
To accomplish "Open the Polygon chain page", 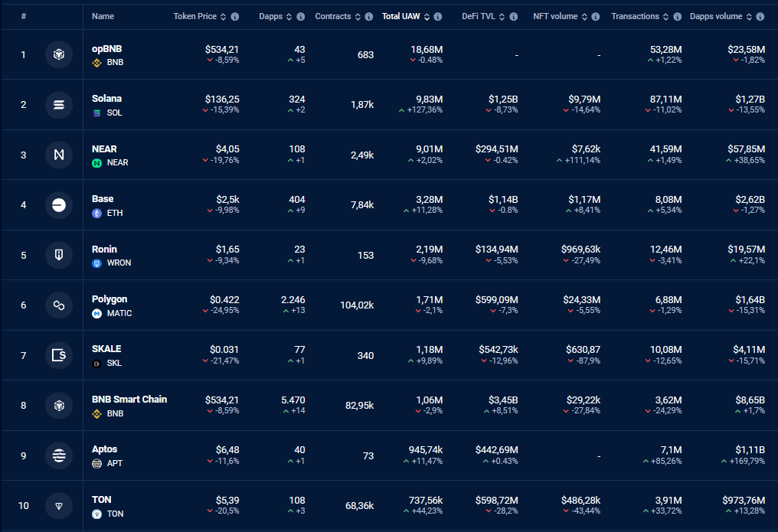I will (110, 299).
